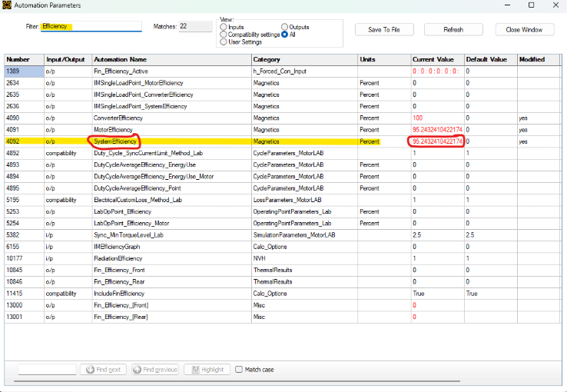Click the Category column header
Viewport: 567px width, 392px height.
(303, 59)
